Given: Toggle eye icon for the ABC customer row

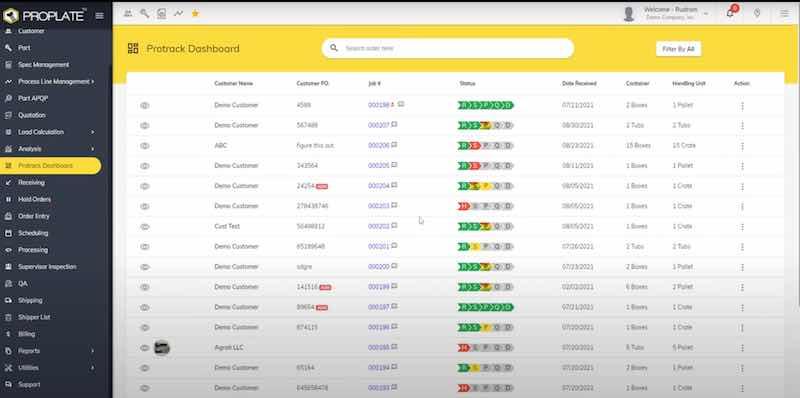Looking at the screenshot, I should (x=145, y=146).
